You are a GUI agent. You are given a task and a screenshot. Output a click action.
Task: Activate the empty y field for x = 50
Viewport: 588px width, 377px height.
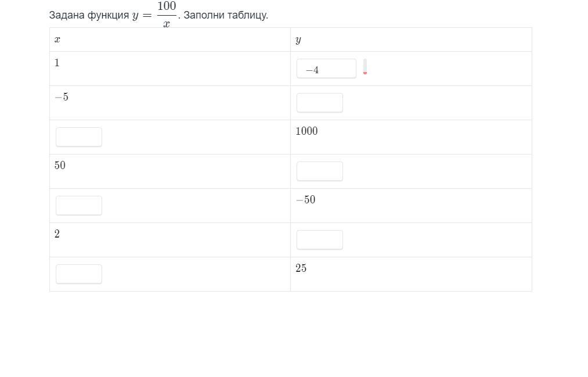point(319,171)
